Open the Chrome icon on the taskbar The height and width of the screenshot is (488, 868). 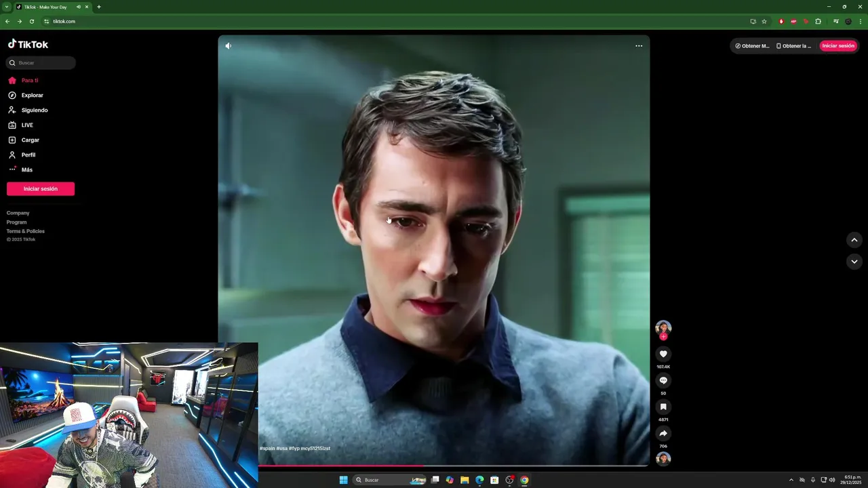[524, 480]
